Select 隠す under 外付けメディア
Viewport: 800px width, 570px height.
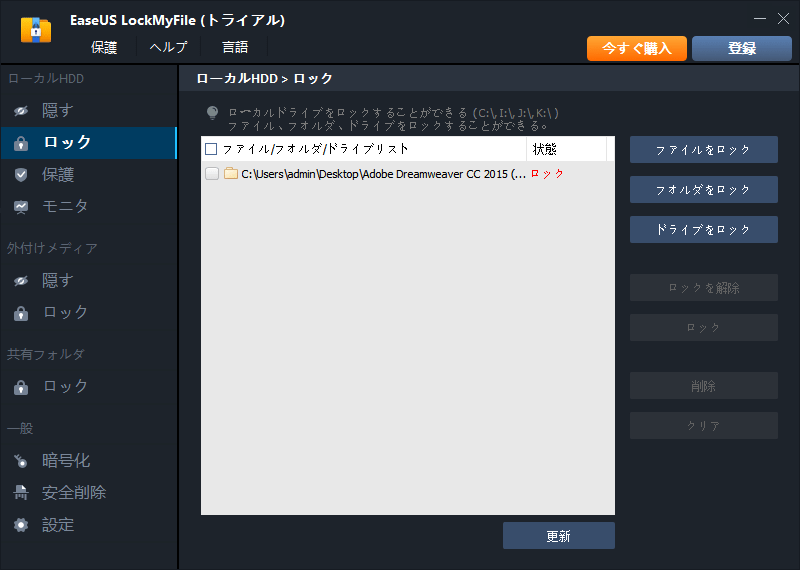[89, 281]
